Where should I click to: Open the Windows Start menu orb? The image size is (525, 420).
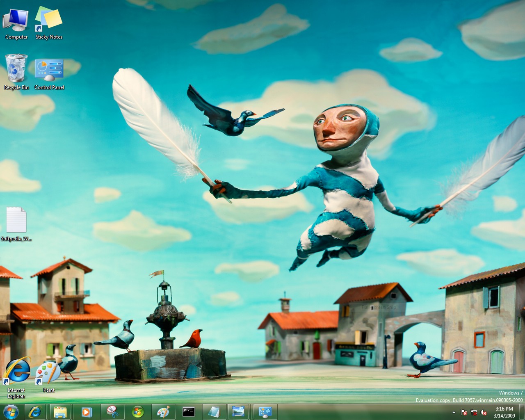[x=11, y=412]
